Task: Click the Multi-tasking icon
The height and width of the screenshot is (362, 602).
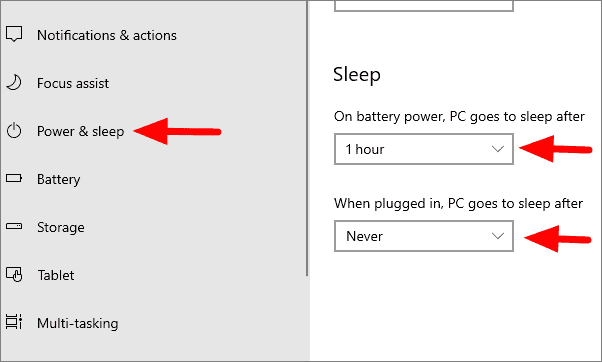Action: [x=14, y=322]
